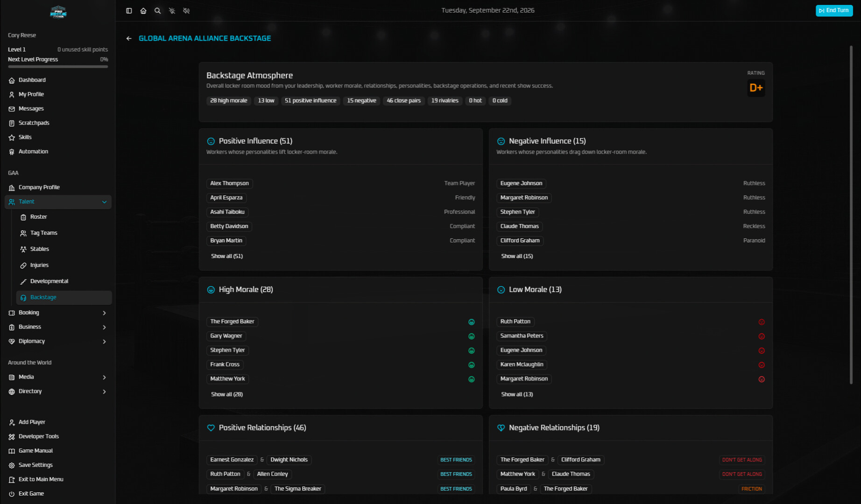Image resolution: width=861 pixels, height=504 pixels.
Task: Click Earnest Gonzalez in Positive Relationships
Action: tap(232, 460)
